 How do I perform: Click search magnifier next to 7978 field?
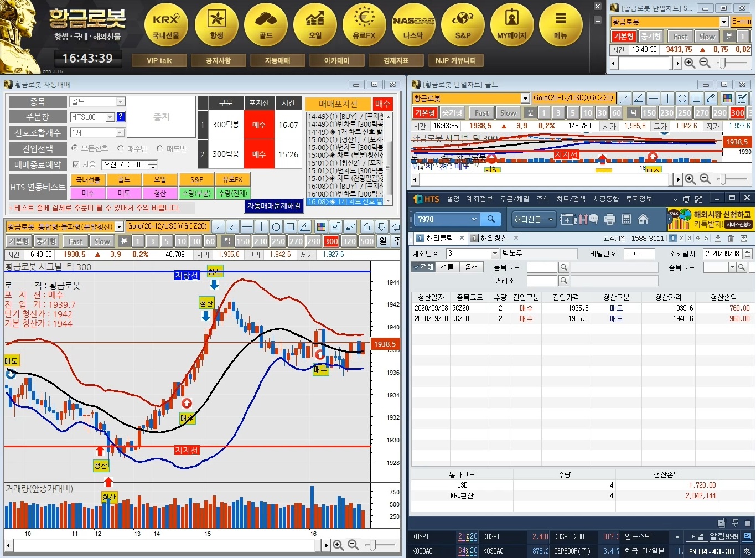(491, 219)
